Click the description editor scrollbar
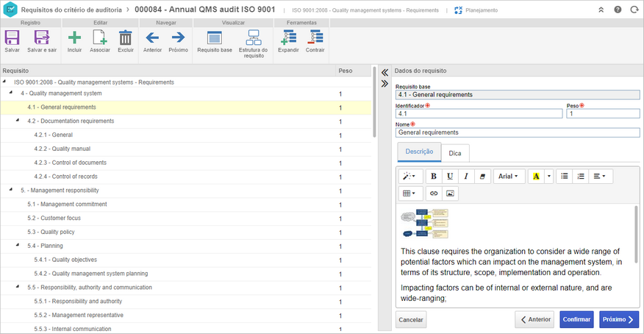Screen dimensions: 644x334 point(636,234)
